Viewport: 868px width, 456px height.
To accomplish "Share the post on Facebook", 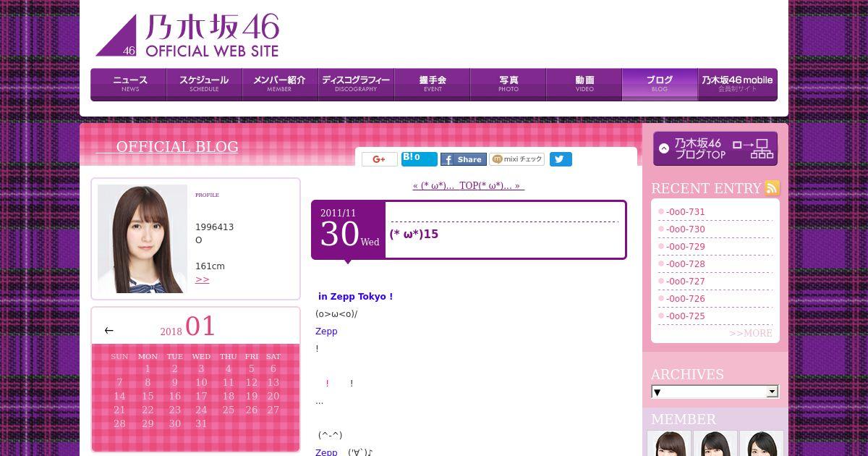I will (464, 159).
